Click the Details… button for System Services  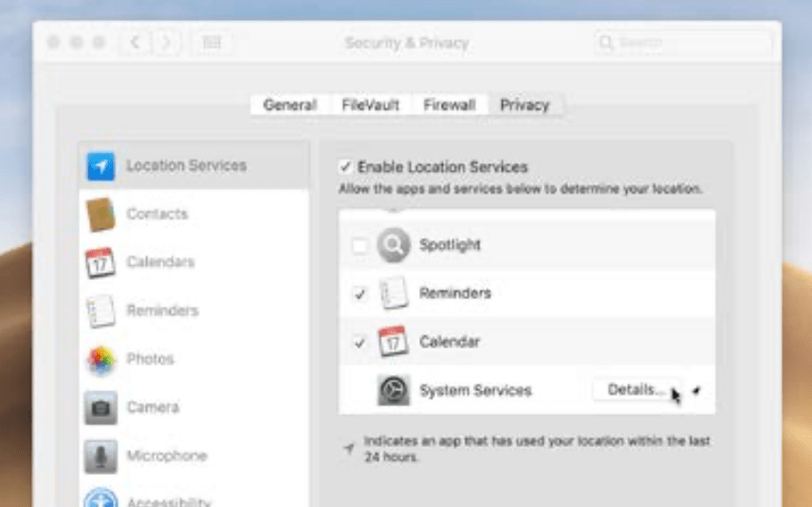coord(637,390)
